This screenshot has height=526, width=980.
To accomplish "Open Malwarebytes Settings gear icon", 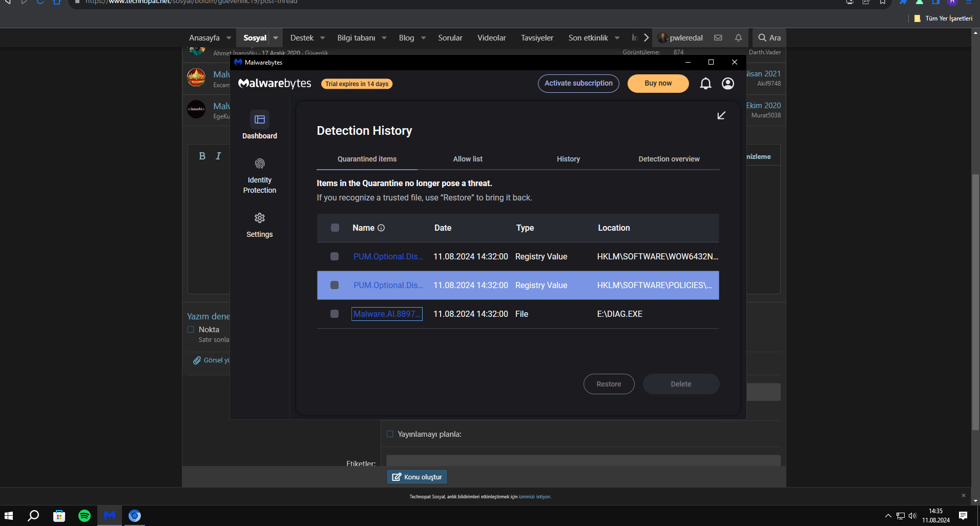I will (x=260, y=218).
